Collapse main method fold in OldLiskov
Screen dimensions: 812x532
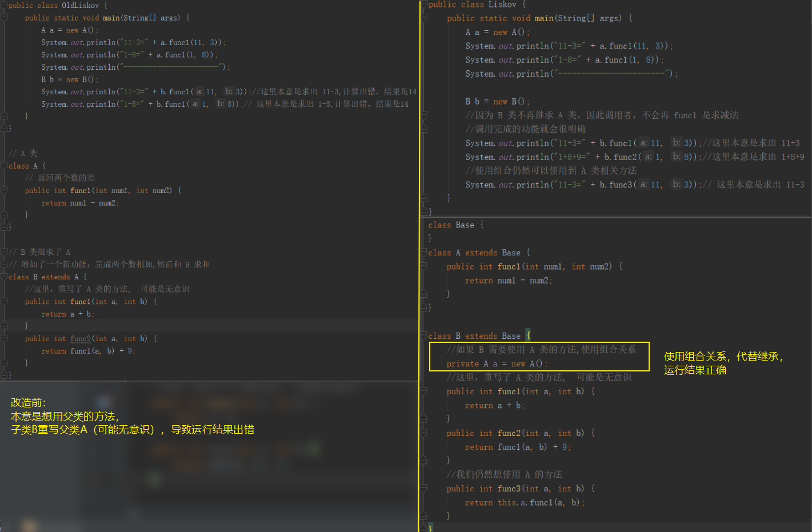point(3,18)
